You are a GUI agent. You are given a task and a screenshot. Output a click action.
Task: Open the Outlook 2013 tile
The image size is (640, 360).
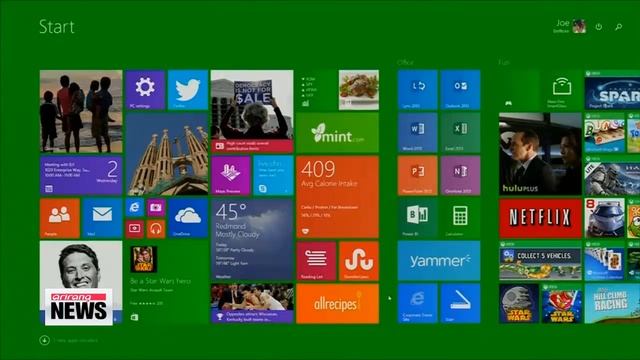point(460,90)
